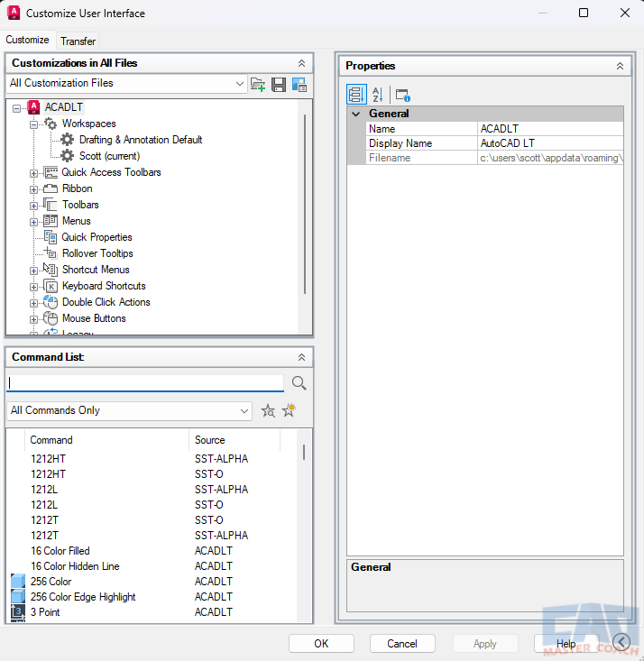Select the 16 Color Filled command row
The image size is (644, 661).
[x=152, y=551]
